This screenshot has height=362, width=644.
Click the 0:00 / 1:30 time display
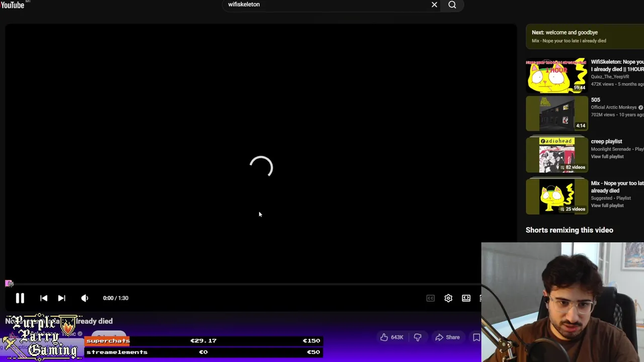[116, 298]
